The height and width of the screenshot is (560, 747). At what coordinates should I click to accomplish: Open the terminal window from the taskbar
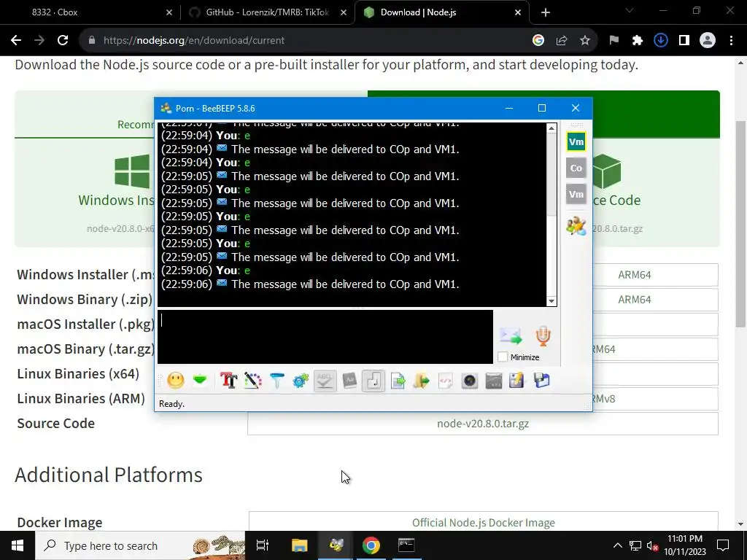406,545
